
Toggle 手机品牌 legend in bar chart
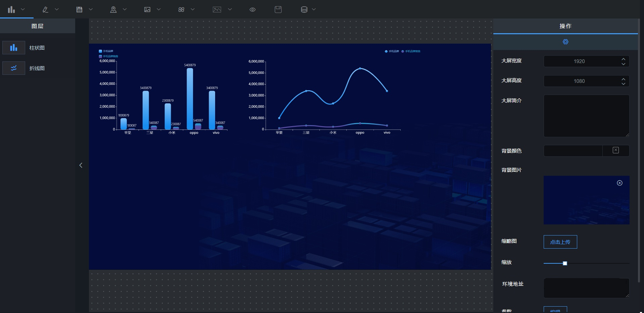coord(106,51)
